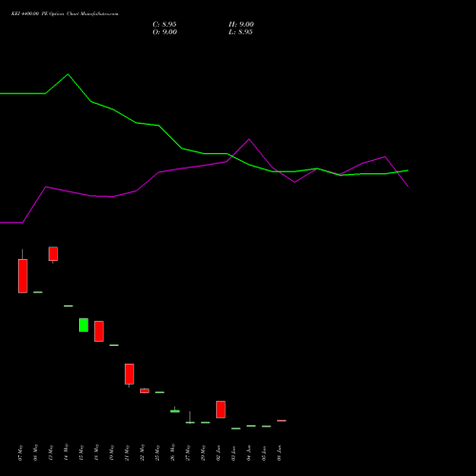Click the 16 May date label
Viewport: 476px width, 476px height.
(x=97, y=453)
